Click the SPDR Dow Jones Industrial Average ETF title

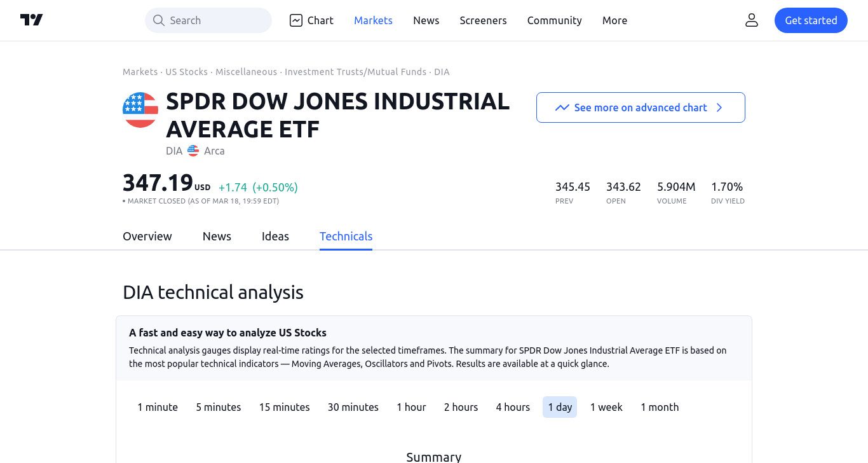[338, 115]
